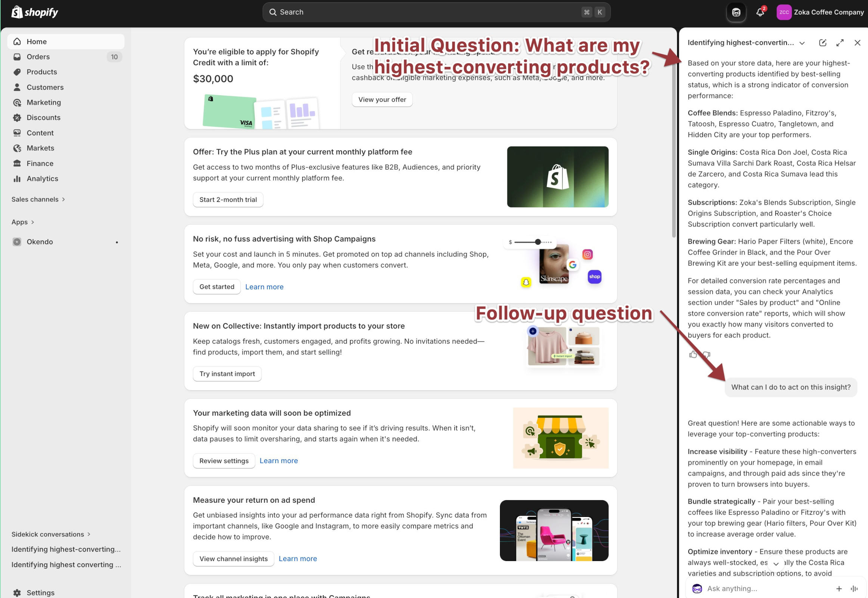Start a new Sidekick conversation with the compose icon
This screenshot has height=598, width=868.
click(x=823, y=42)
